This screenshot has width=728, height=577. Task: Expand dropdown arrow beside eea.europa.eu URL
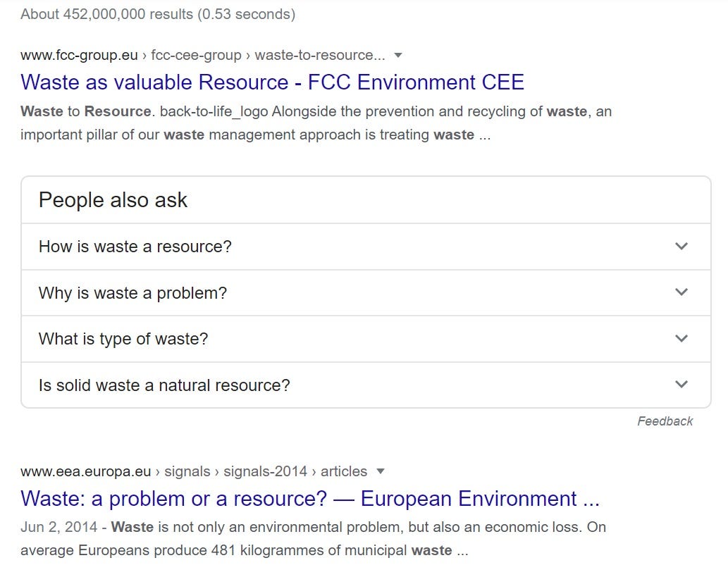(x=381, y=471)
